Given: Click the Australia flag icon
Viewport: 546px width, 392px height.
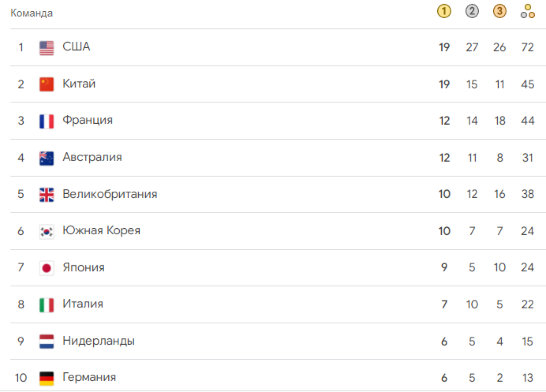Looking at the screenshot, I should [46, 158].
